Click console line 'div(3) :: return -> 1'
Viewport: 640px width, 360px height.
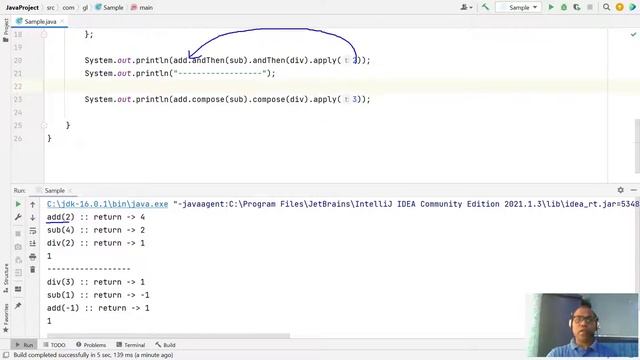[x=96, y=282]
